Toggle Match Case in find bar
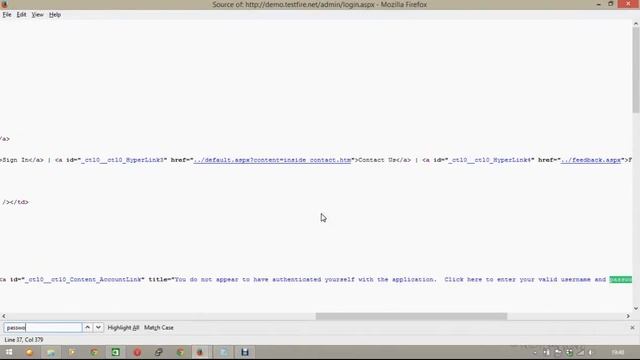The width and height of the screenshot is (640, 360). [159, 327]
